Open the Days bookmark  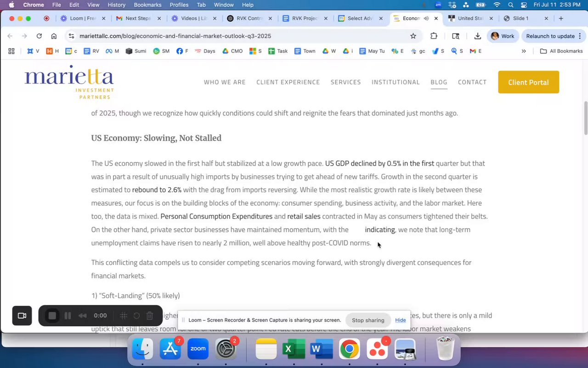205,51
